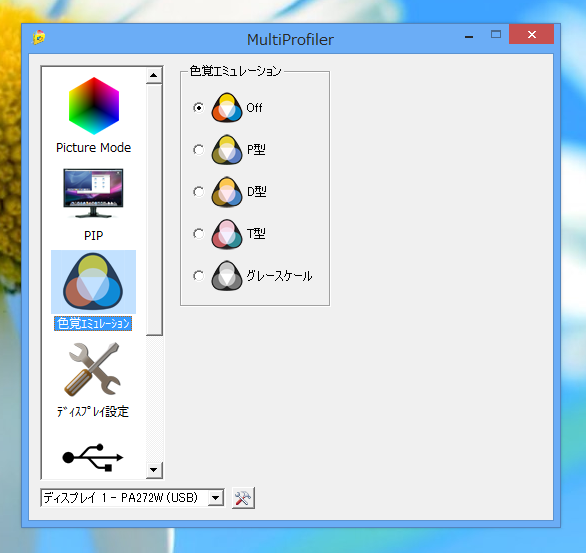Click the グレースケール gray circles icon

pos(227,276)
